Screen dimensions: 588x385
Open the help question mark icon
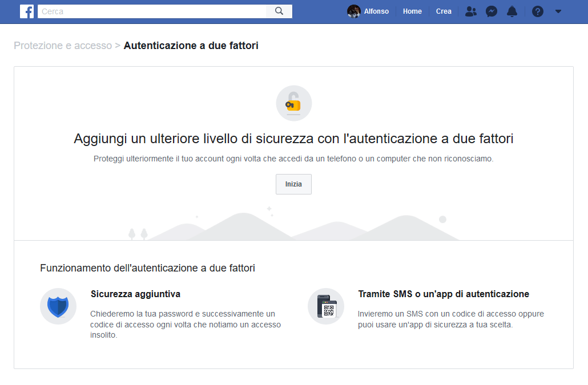click(538, 11)
